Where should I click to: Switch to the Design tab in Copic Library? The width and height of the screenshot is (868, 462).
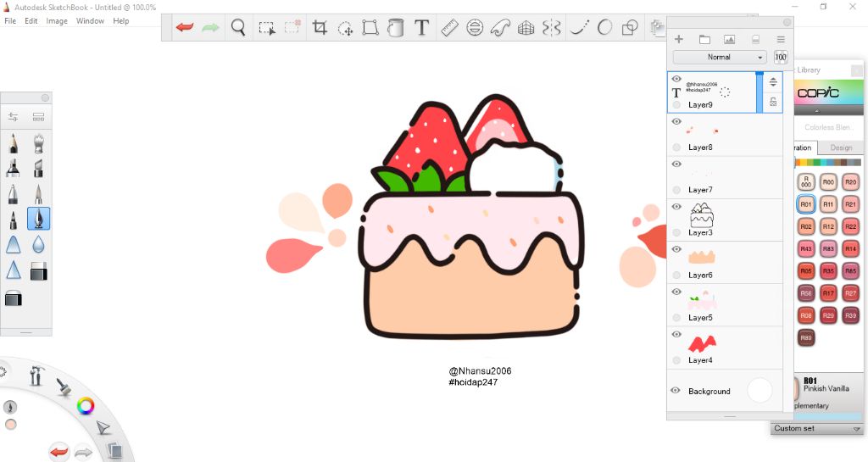[840, 148]
